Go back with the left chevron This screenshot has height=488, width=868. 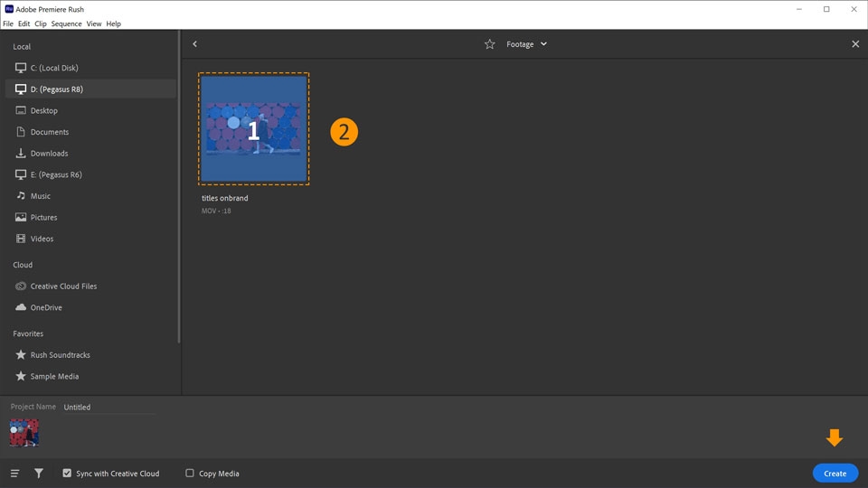pos(195,43)
